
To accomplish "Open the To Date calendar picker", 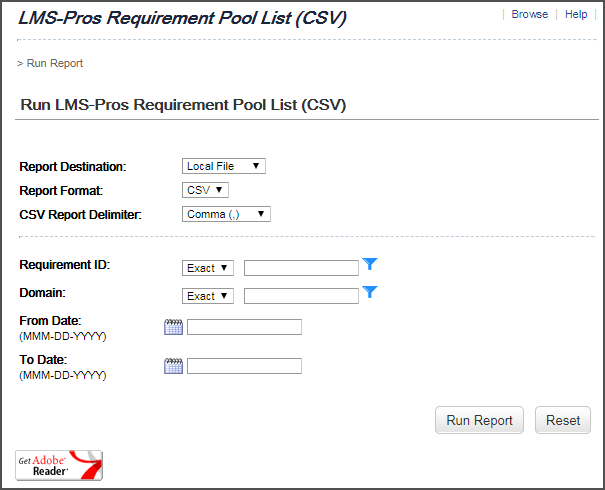I will click(x=173, y=366).
